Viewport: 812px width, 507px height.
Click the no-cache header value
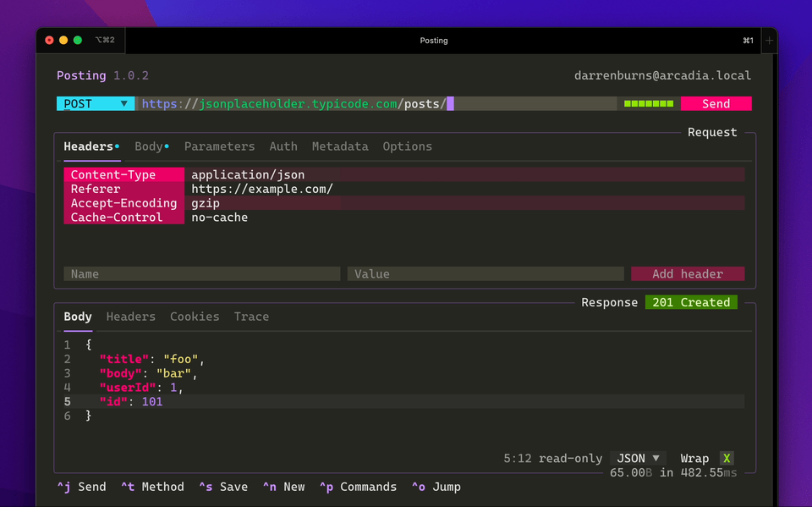click(220, 218)
